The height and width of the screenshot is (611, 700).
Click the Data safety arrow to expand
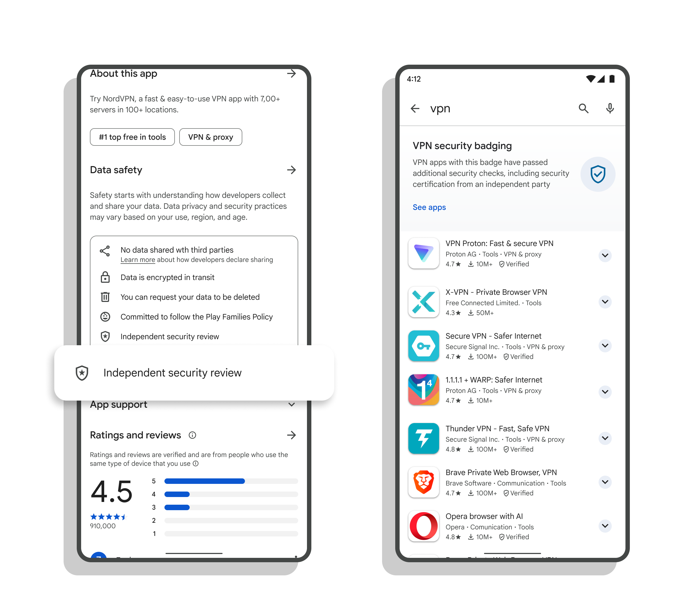pyautogui.click(x=293, y=170)
